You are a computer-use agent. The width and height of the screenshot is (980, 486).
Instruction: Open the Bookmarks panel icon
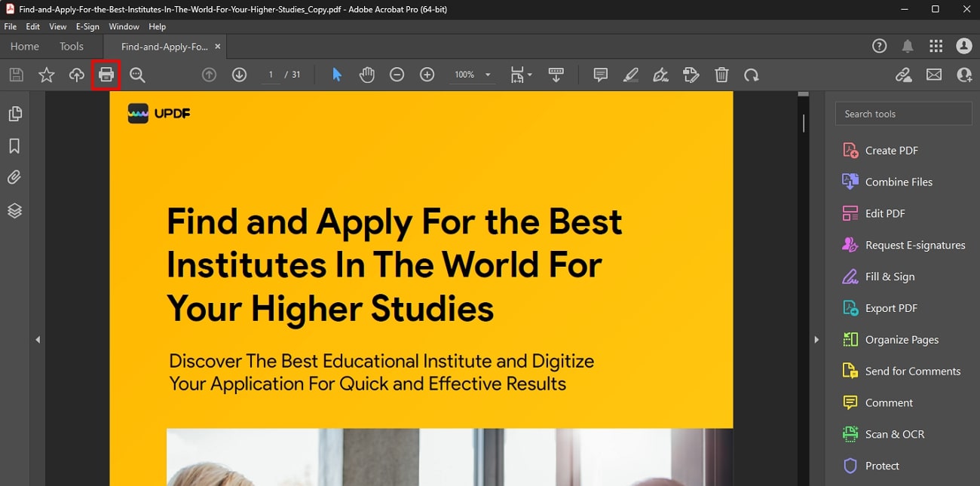click(14, 146)
